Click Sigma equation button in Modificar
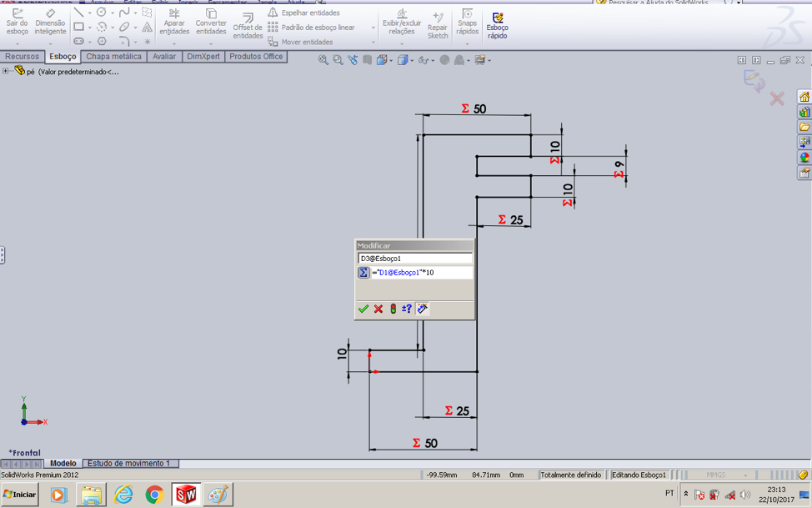The image size is (812, 508). (x=363, y=272)
